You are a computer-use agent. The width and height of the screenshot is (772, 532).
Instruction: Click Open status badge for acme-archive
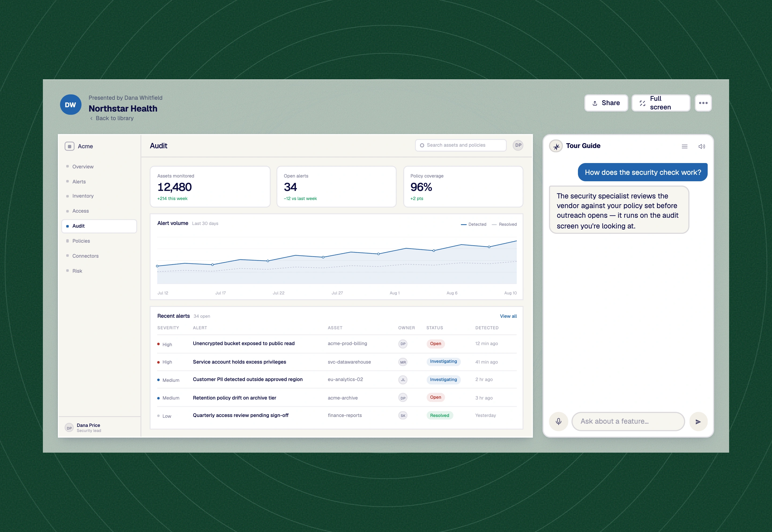click(436, 398)
